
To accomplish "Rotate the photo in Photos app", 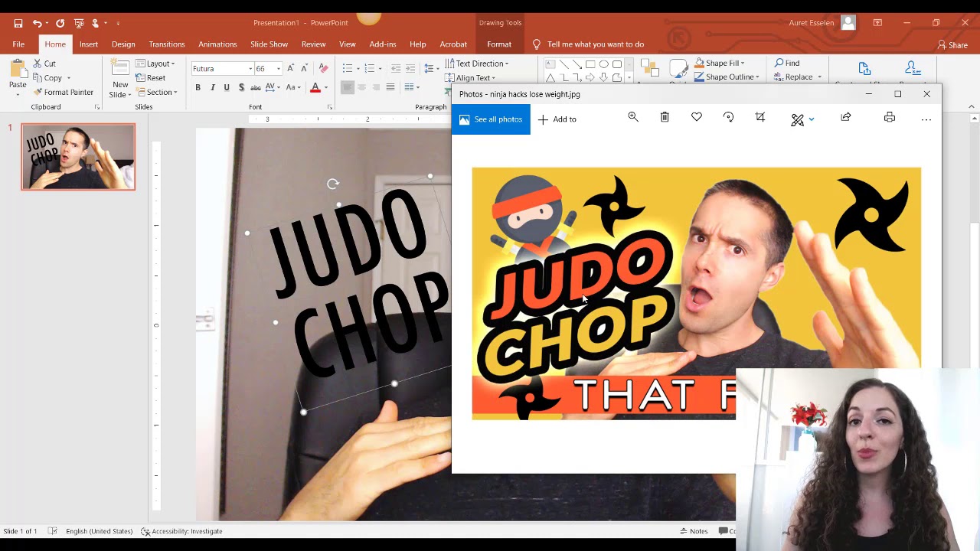I will click(x=728, y=117).
